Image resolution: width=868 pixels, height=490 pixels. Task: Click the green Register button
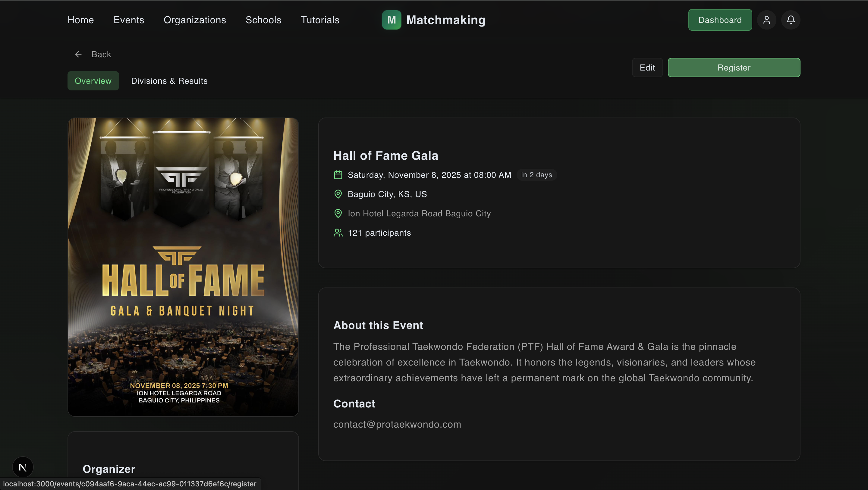(734, 68)
